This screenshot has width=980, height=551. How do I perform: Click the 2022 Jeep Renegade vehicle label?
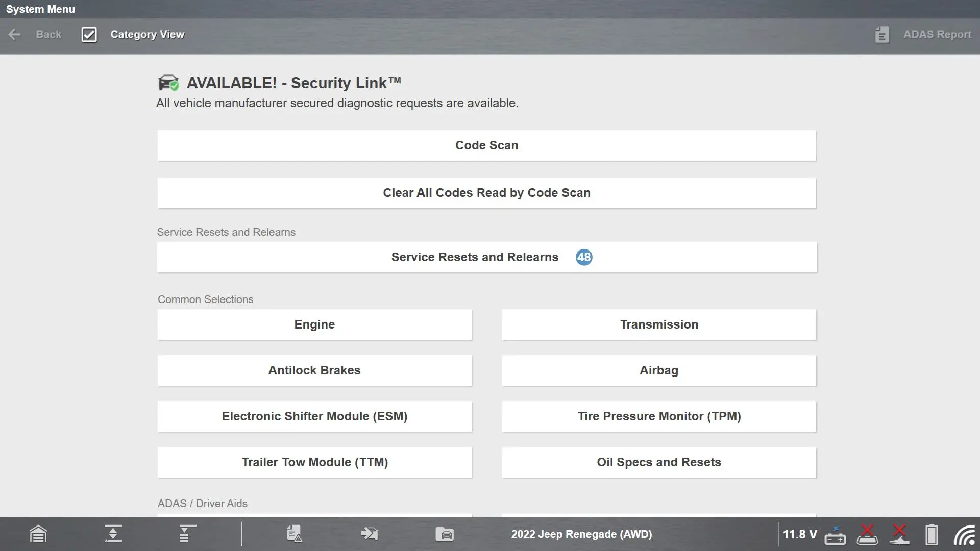point(581,534)
